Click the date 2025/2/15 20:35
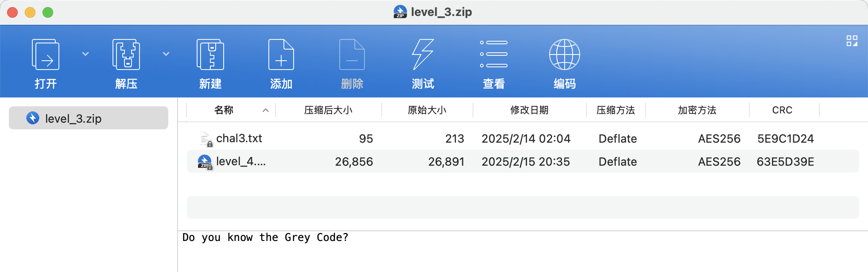The width and height of the screenshot is (868, 272). [x=526, y=162]
